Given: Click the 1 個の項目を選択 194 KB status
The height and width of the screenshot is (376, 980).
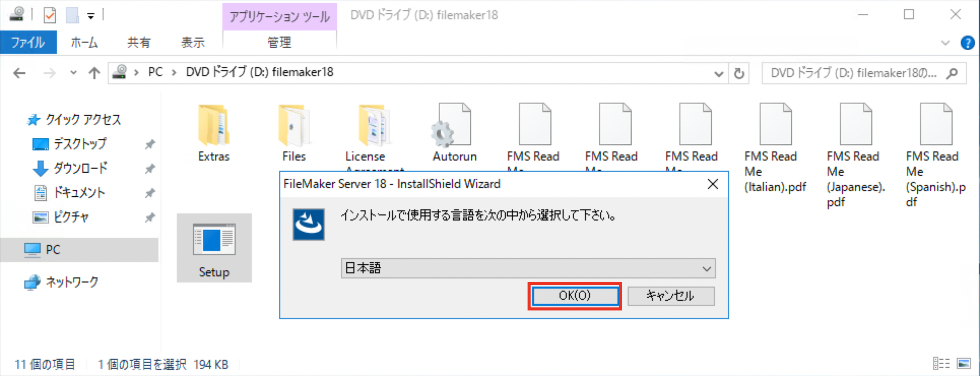Looking at the screenshot, I should (163, 364).
